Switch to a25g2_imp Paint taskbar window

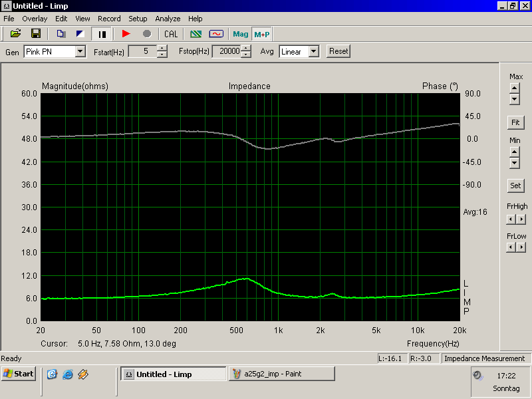tap(281, 374)
